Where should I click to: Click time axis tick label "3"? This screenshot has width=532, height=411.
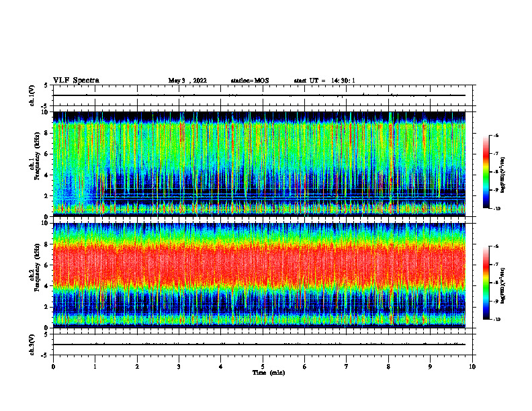coord(179,367)
